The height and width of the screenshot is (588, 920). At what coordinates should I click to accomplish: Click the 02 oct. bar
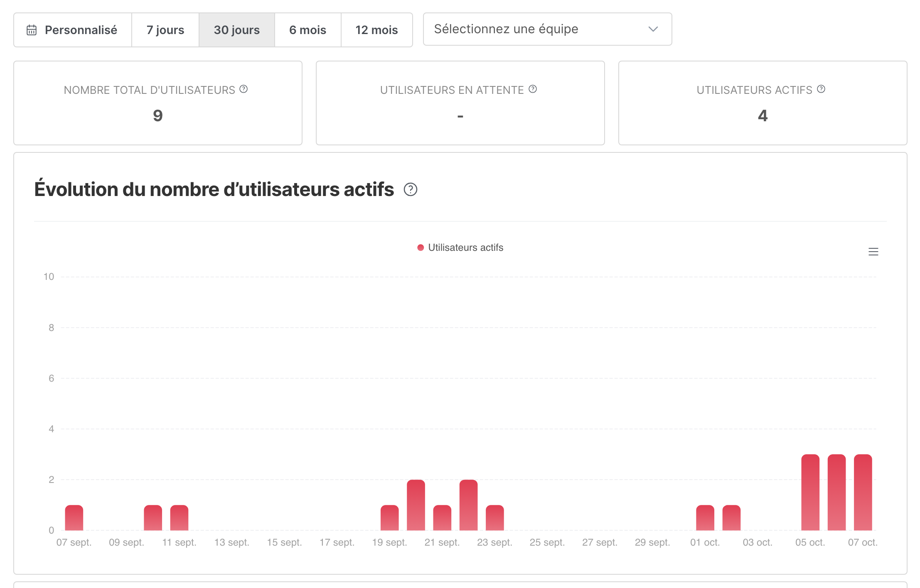(731, 518)
